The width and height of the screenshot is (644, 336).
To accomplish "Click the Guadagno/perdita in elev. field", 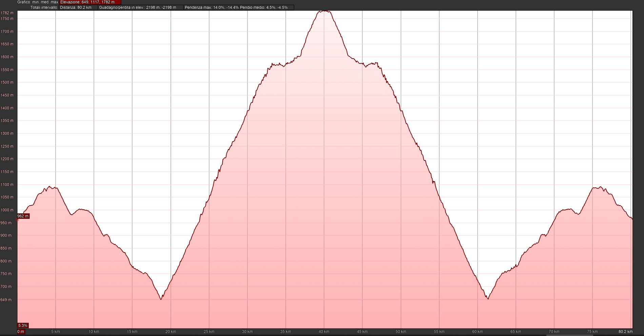I will pos(141,7).
